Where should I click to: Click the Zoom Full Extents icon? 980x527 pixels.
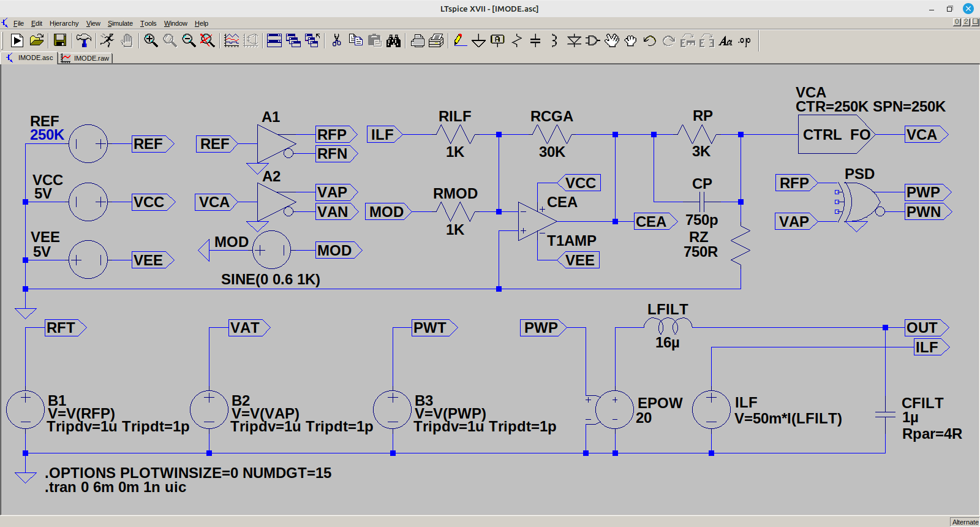point(208,40)
